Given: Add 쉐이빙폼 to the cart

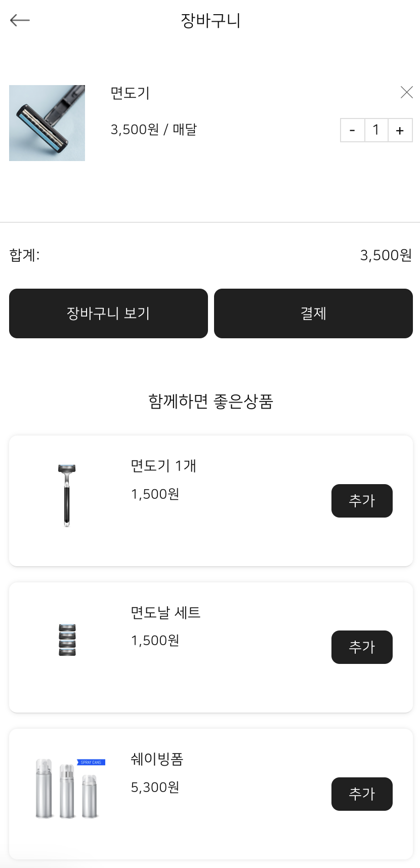Looking at the screenshot, I should coord(362,794).
